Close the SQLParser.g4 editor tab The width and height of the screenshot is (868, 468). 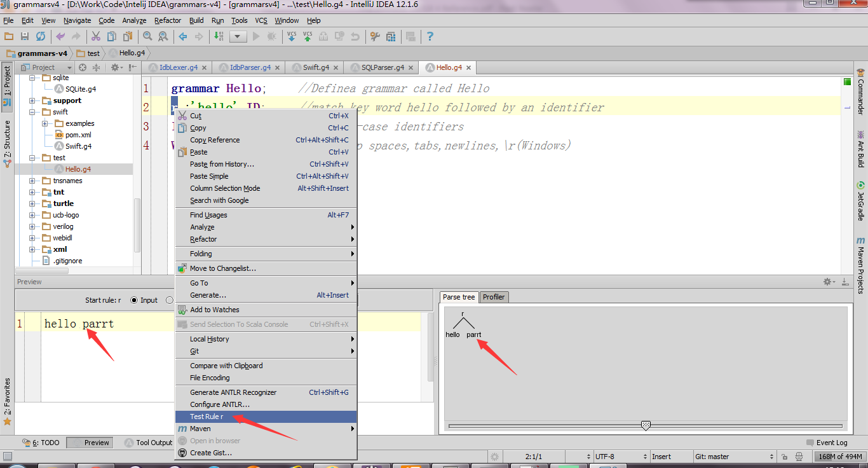[410, 67]
